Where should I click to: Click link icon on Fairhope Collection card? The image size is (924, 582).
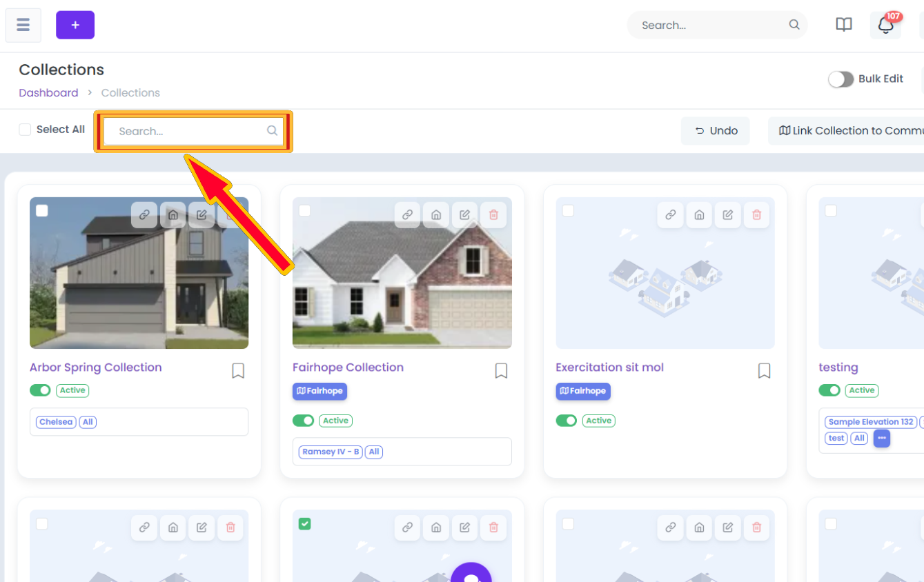[x=407, y=215]
